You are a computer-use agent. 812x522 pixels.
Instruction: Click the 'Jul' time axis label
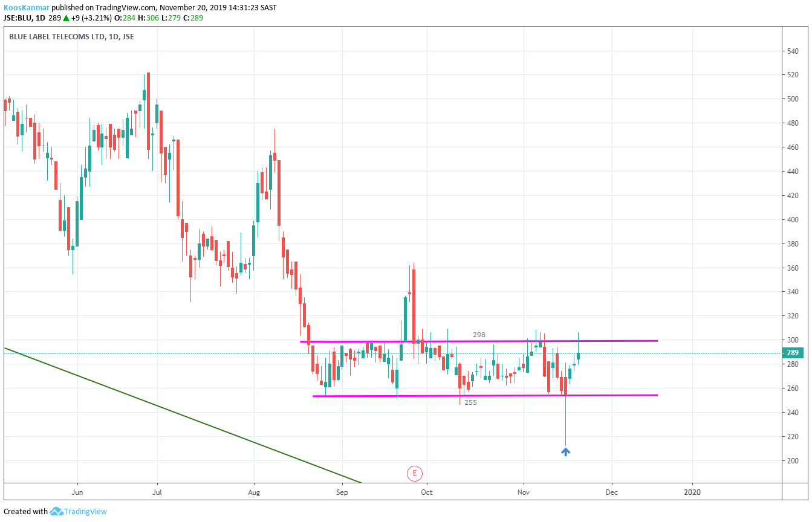tap(157, 492)
